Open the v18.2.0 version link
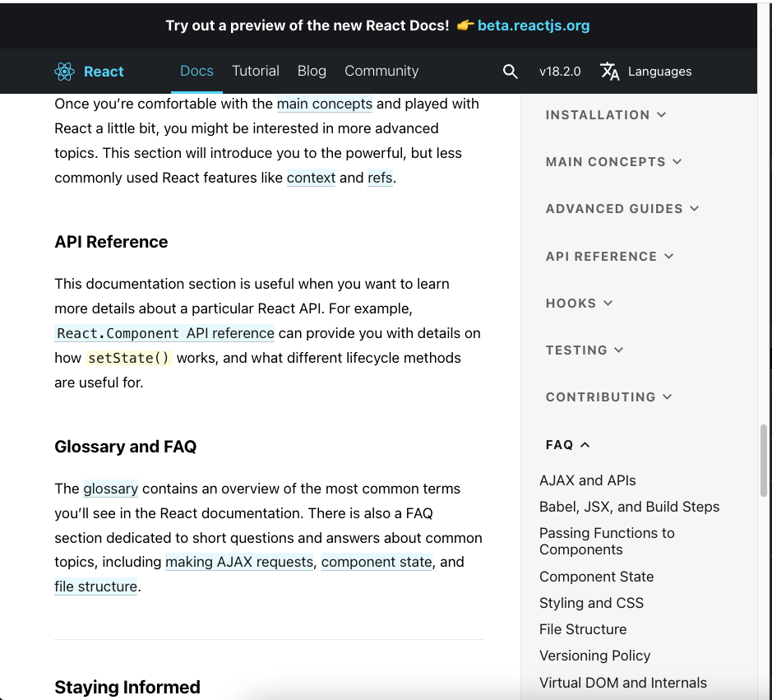Viewport: 772px width, 700px height. pos(560,72)
